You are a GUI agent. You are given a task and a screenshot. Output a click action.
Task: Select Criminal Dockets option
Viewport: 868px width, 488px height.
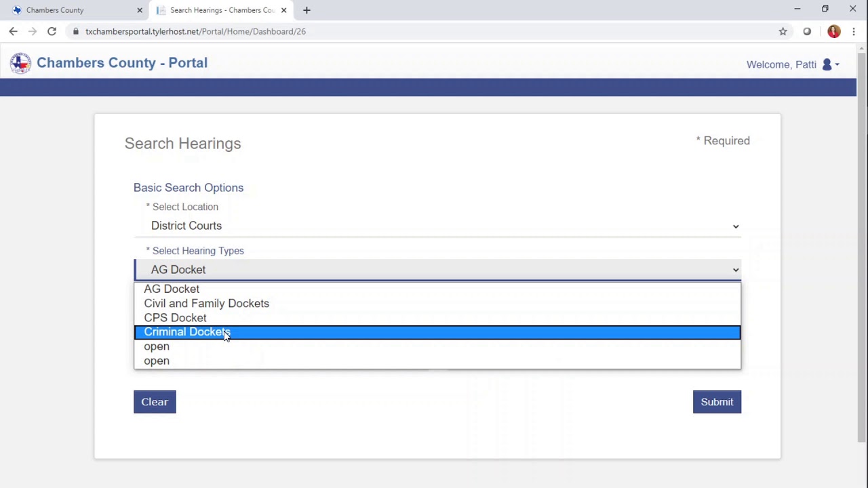[437, 332]
